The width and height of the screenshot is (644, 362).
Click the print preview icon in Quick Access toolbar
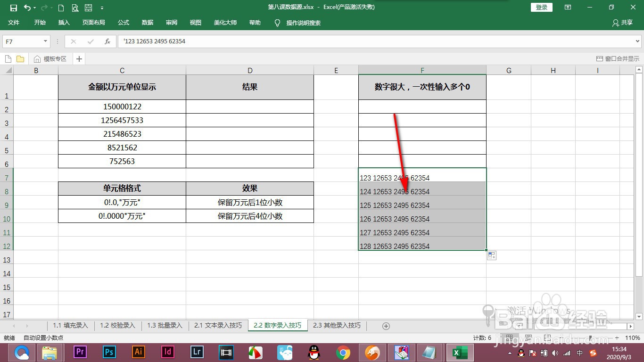tap(74, 7)
